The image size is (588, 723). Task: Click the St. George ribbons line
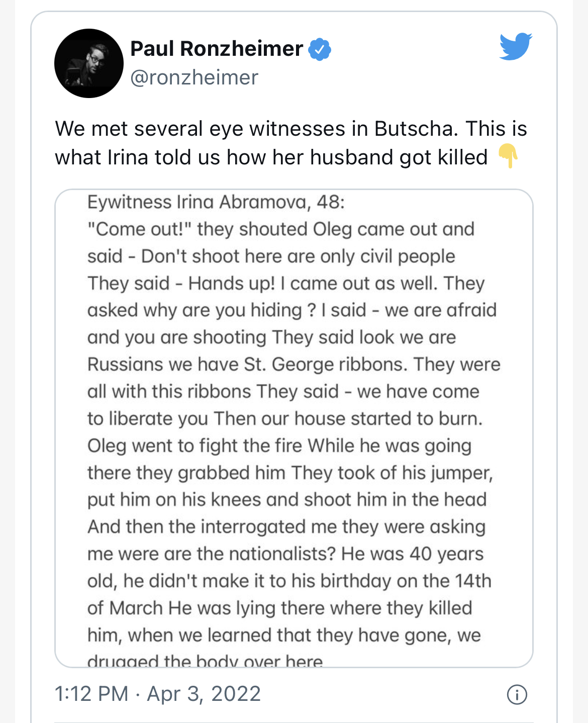pyautogui.click(x=293, y=364)
